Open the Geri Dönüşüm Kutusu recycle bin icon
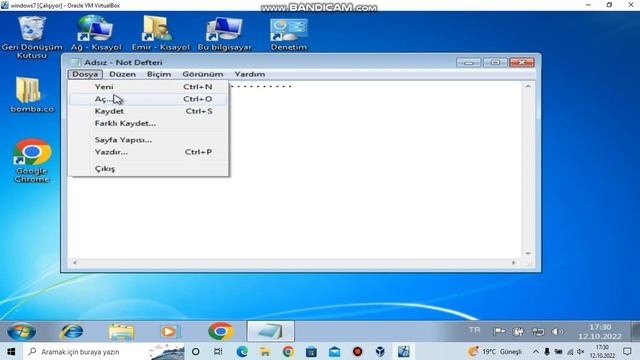Viewport: 640px width, 360px height. tap(32, 37)
